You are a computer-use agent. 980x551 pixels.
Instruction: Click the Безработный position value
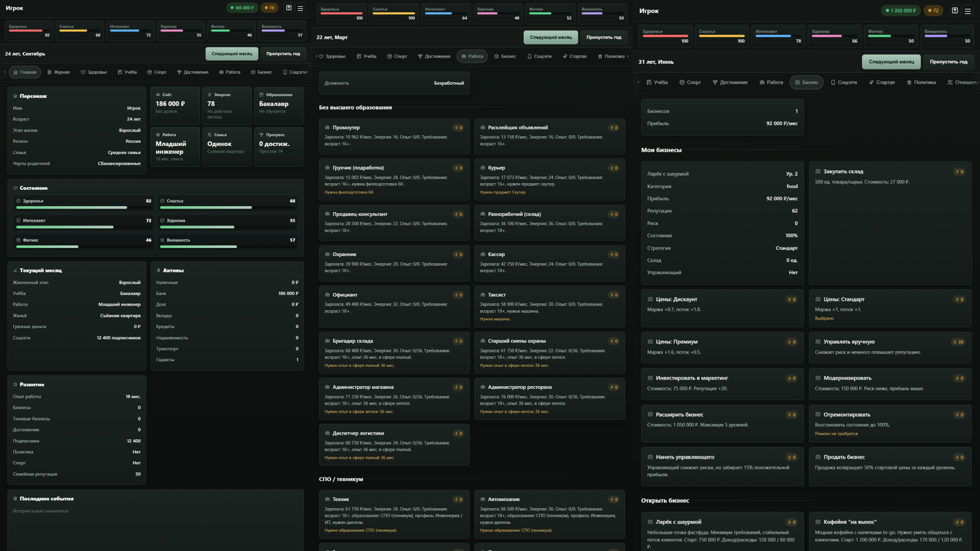(x=449, y=83)
